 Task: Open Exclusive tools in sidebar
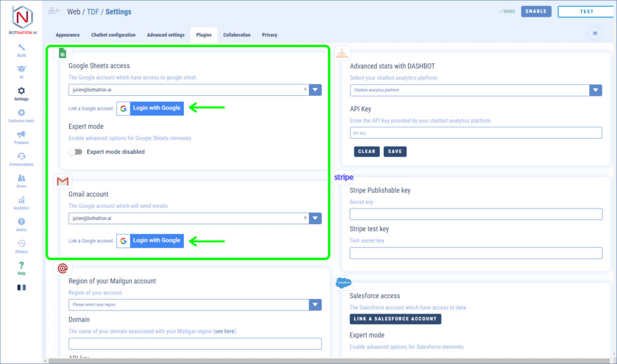tap(21, 115)
